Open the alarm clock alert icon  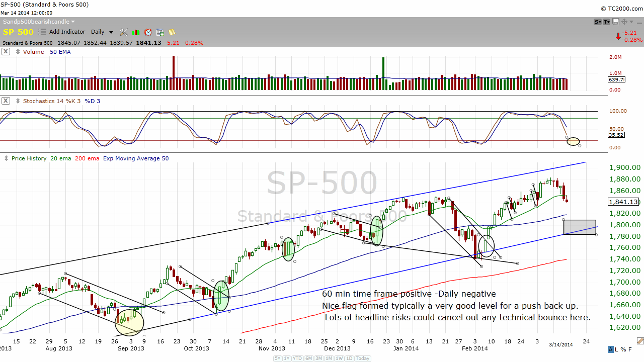tap(148, 32)
